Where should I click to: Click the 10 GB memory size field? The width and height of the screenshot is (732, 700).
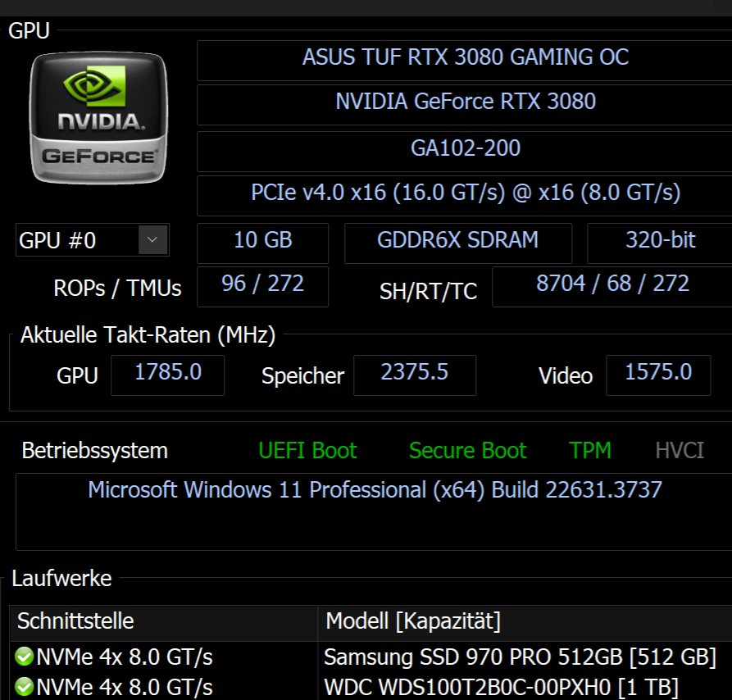(263, 243)
